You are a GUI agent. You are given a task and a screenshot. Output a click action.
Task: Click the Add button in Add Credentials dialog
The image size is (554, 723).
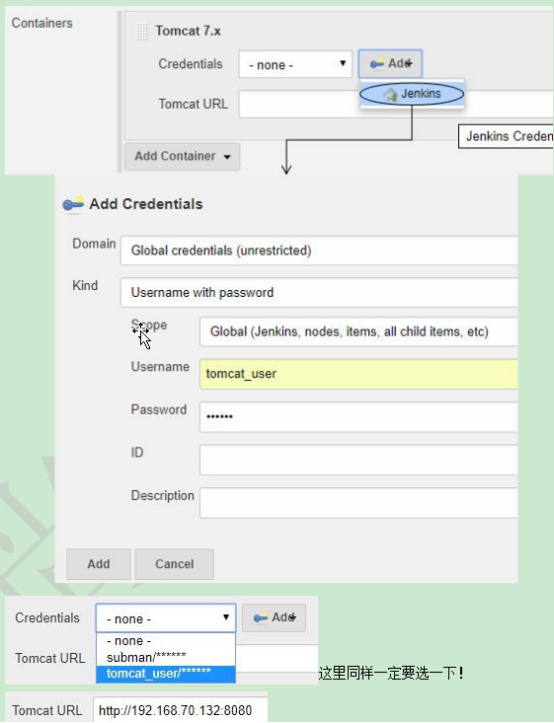pos(99,564)
